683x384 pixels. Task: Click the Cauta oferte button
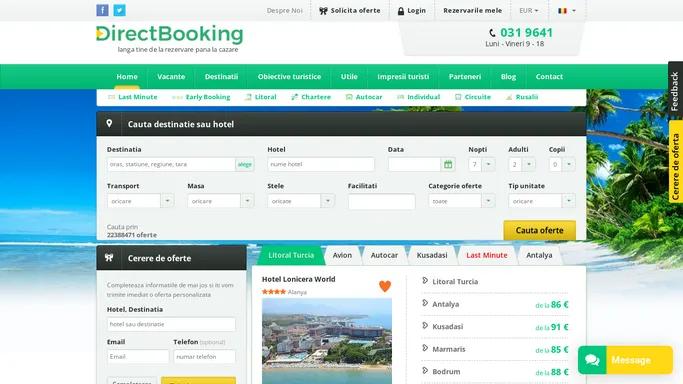[x=540, y=230]
